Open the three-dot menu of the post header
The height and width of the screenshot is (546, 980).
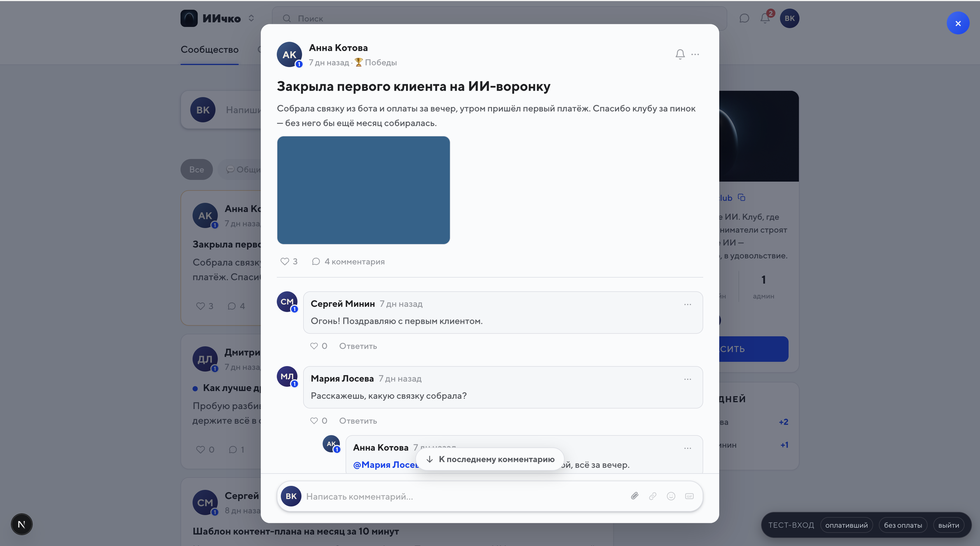(695, 54)
